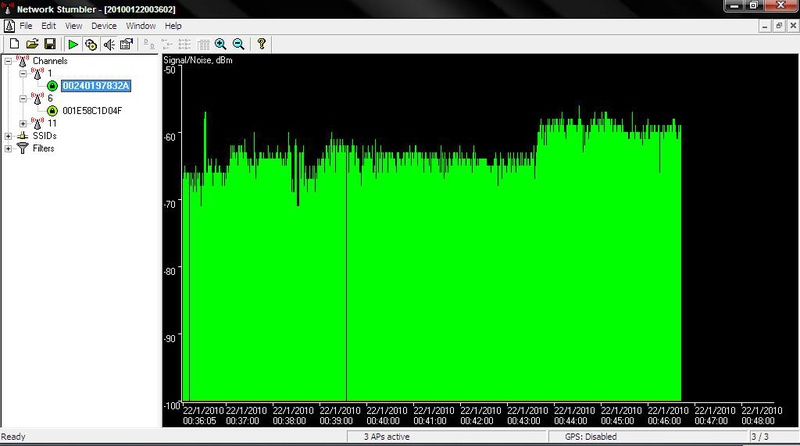Select access point 001E58C1D04F

click(x=91, y=111)
